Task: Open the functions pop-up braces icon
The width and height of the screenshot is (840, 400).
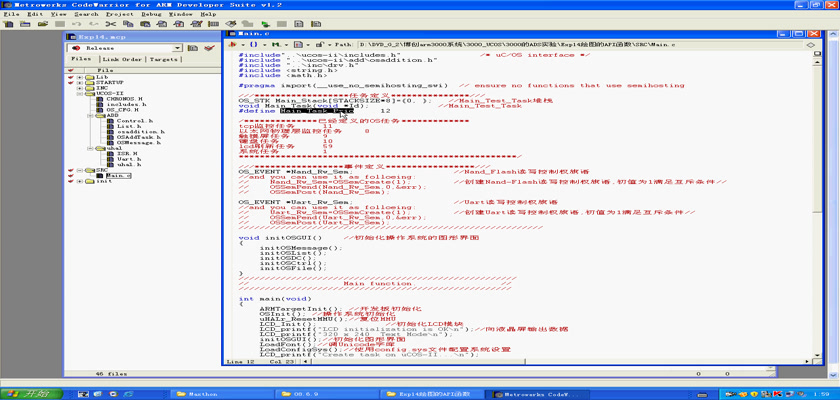Action: pyautogui.click(x=254, y=44)
